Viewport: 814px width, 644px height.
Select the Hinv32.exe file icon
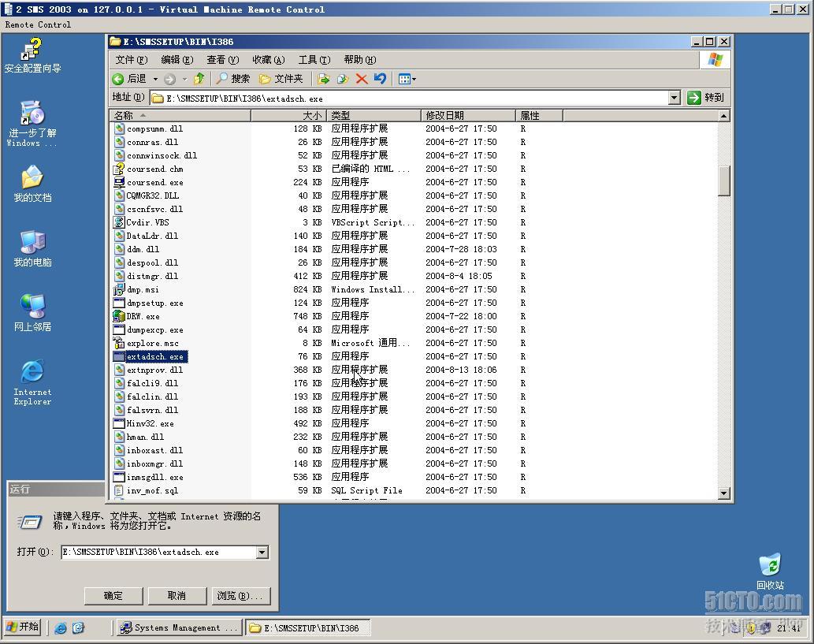119,423
